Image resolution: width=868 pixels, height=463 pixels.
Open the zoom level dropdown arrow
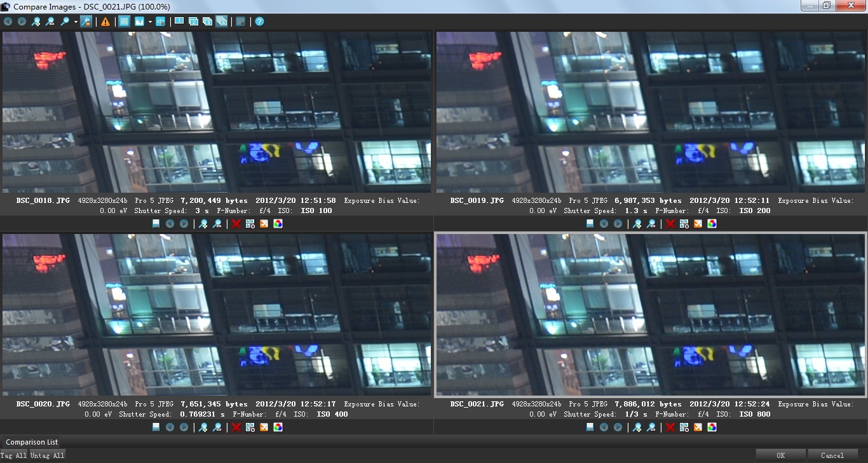[x=76, y=22]
